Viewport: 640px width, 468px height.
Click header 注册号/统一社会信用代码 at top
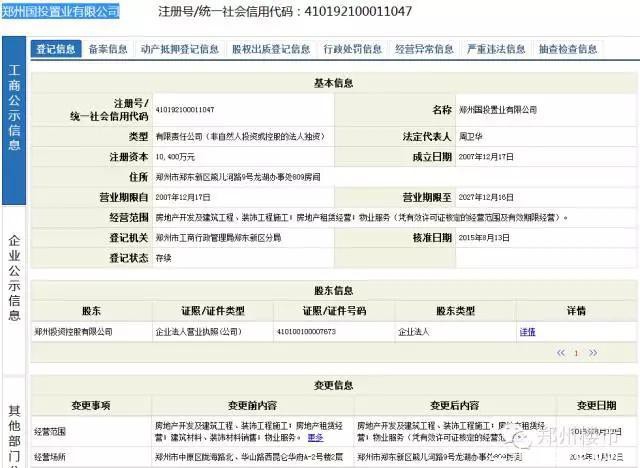(285, 11)
